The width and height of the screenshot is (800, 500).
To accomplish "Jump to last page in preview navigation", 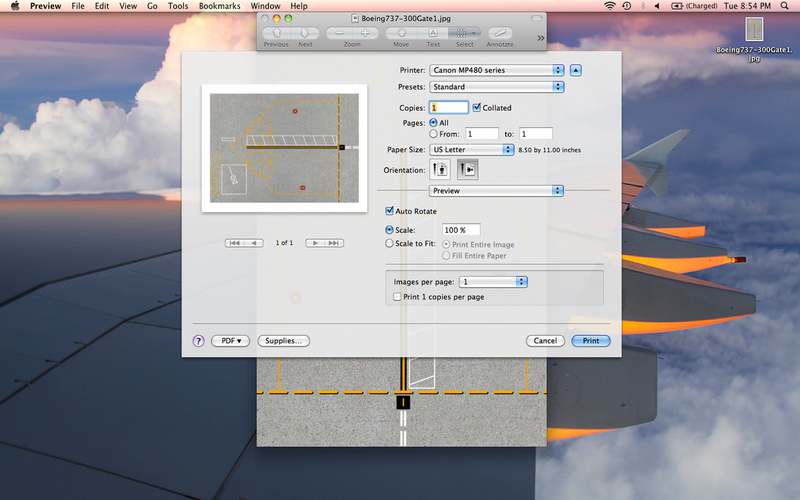I will click(333, 243).
